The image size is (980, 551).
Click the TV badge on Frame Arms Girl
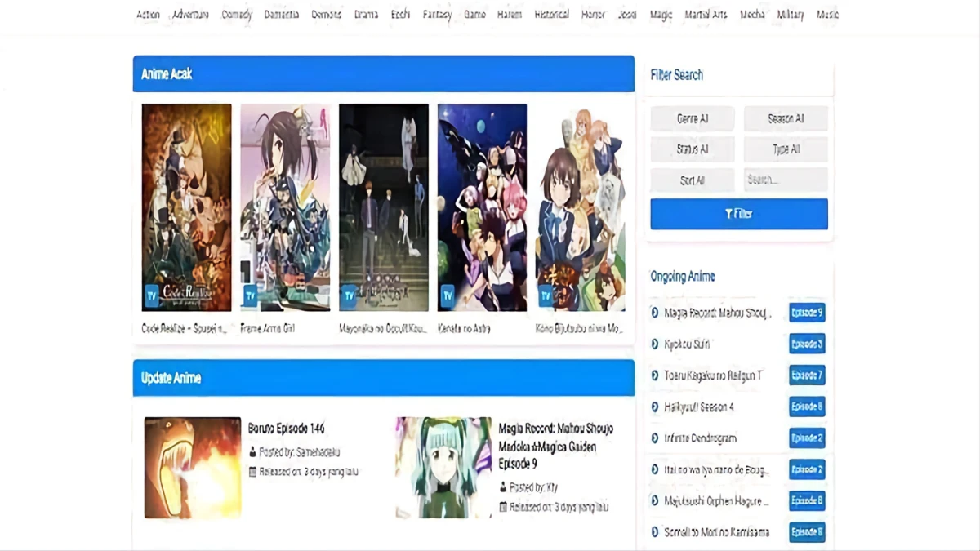[x=251, y=295]
